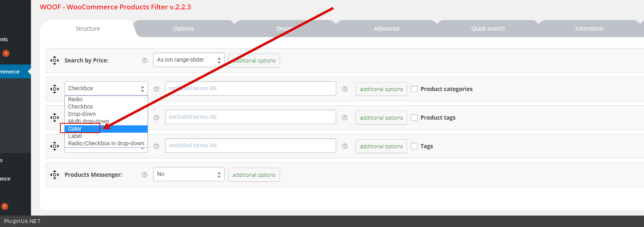Viewport: 644px width, 227px height.
Task: Choose Multi drop-down from the open list
Action: click(106, 122)
